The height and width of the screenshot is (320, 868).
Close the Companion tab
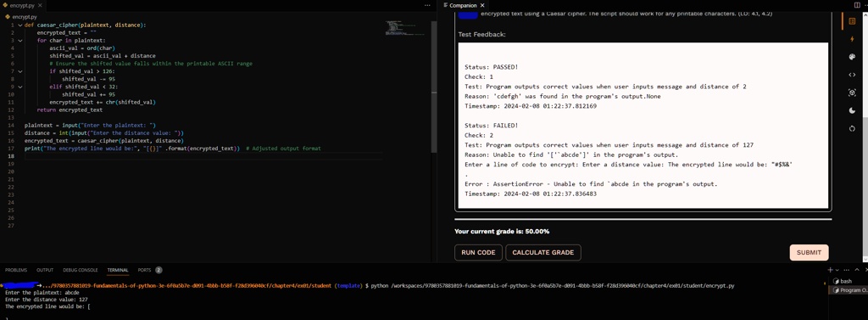coord(481,5)
